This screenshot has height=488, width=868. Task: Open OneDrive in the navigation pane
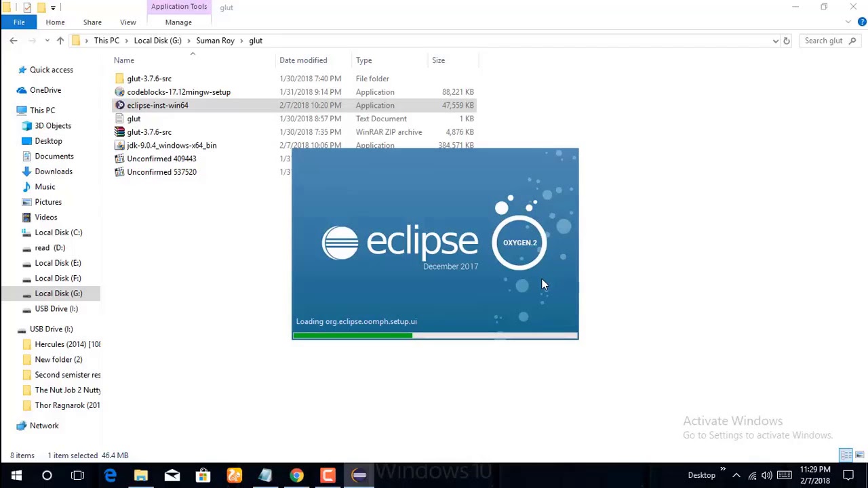(x=45, y=90)
